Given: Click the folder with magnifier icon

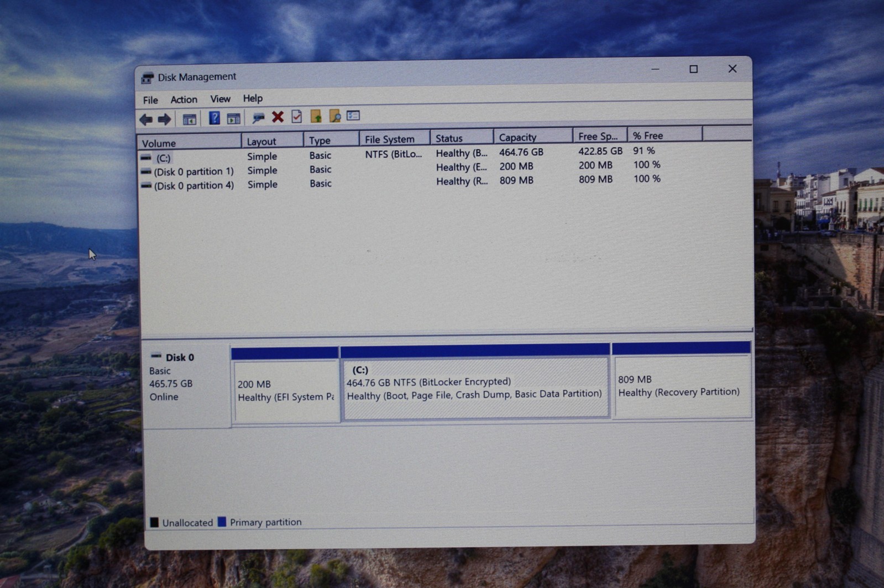Looking at the screenshot, I should [334, 116].
